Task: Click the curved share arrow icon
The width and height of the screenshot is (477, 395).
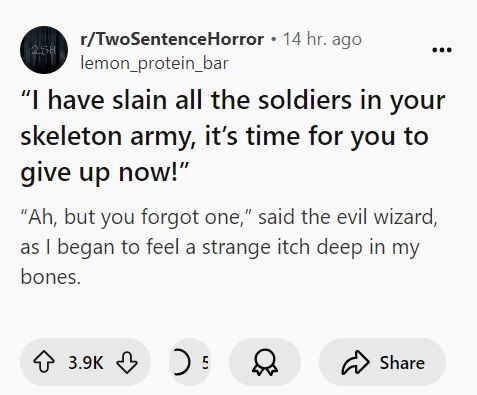Action: point(355,362)
